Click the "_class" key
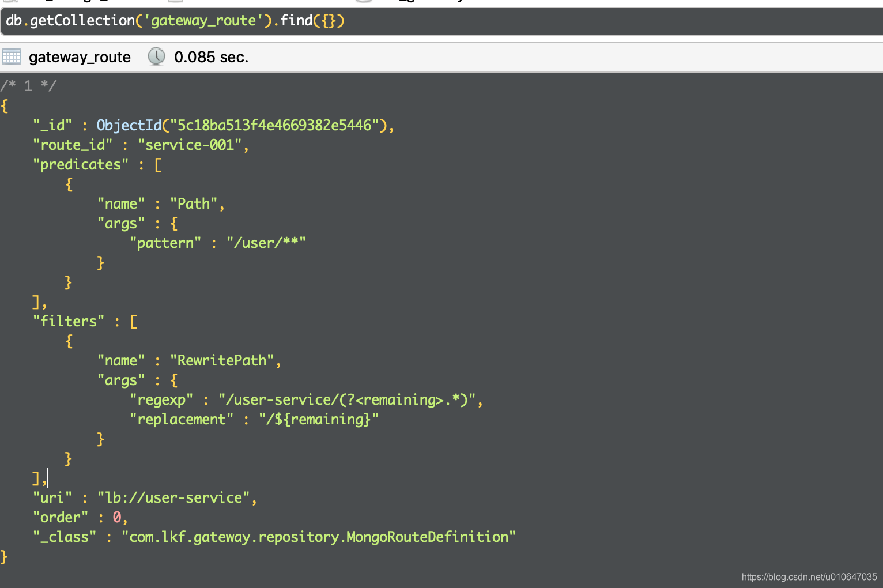The image size is (883, 588). click(65, 537)
